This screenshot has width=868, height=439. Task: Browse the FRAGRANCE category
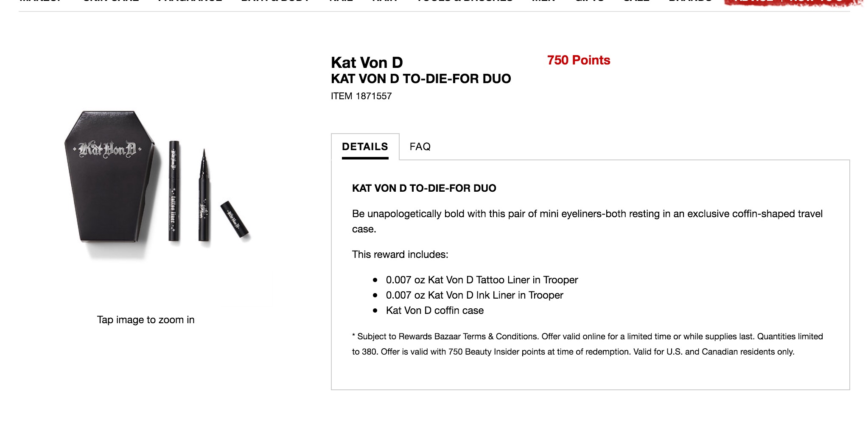[190, 3]
